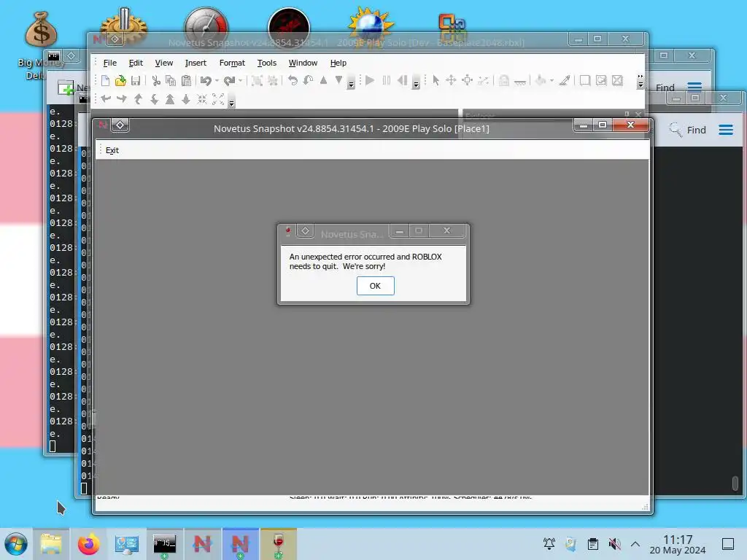Click the Pause simulation button
Viewport: 747px width, 560px height.
click(387, 80)
